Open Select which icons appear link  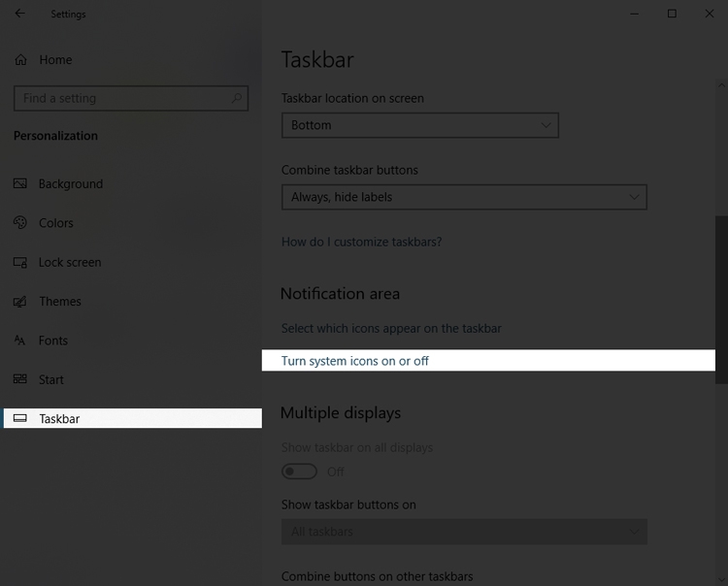coord(391,329)
